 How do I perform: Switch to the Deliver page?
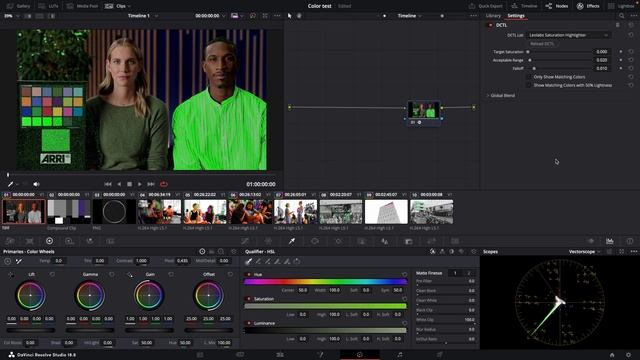pos(440,355)
